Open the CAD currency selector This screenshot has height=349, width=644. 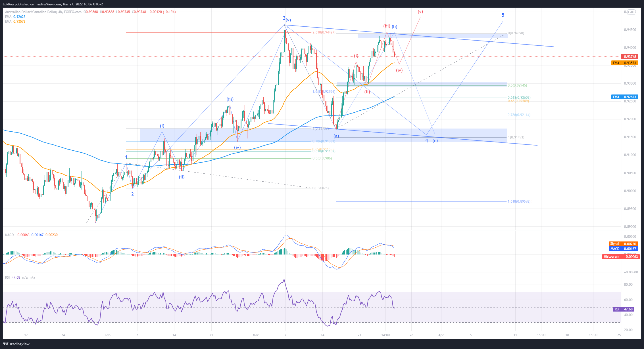tap(631, 12)
